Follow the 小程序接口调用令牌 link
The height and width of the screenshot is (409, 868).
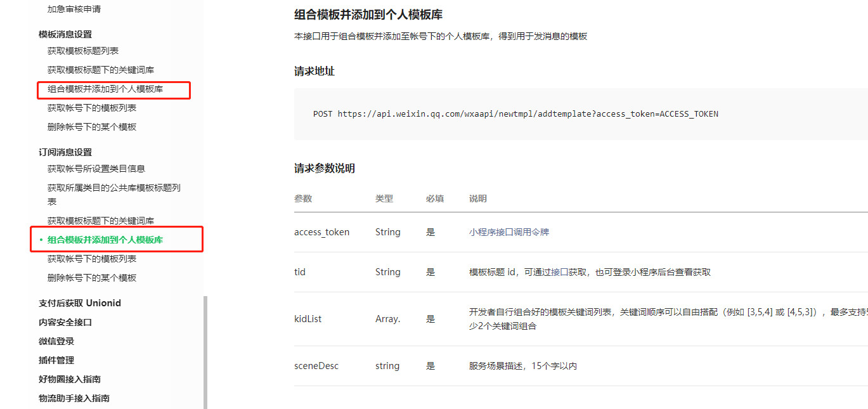point(509,232)
